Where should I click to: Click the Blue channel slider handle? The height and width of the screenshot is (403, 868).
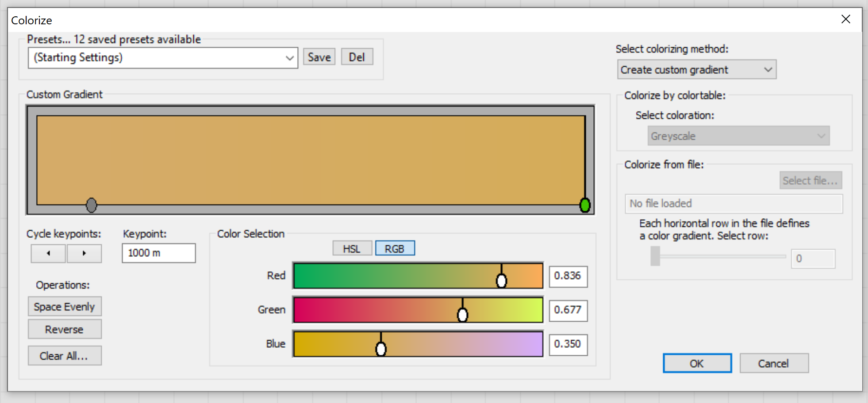(x=381, y=349)
